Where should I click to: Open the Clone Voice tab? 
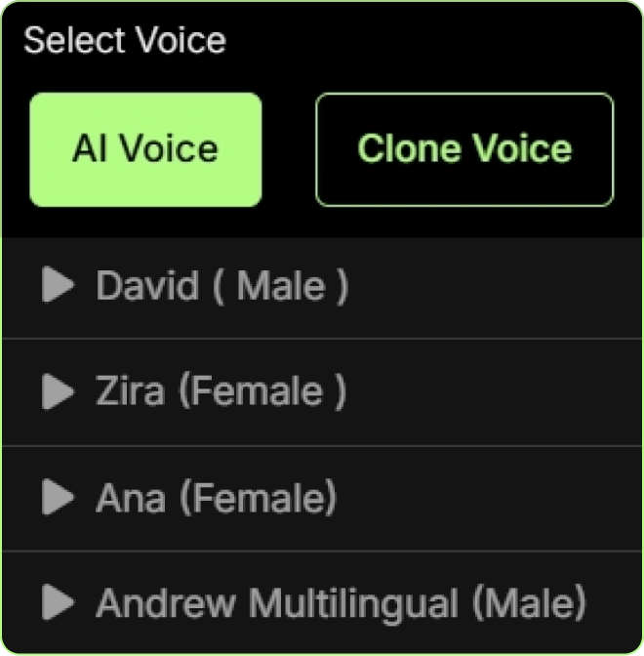pyautogui.click(x=464, y=149)
